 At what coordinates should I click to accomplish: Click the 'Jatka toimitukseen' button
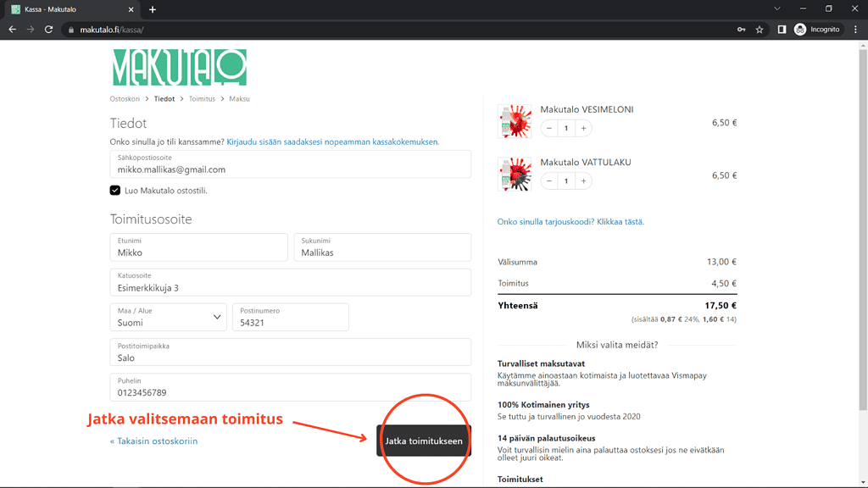(x=424, y=441)
